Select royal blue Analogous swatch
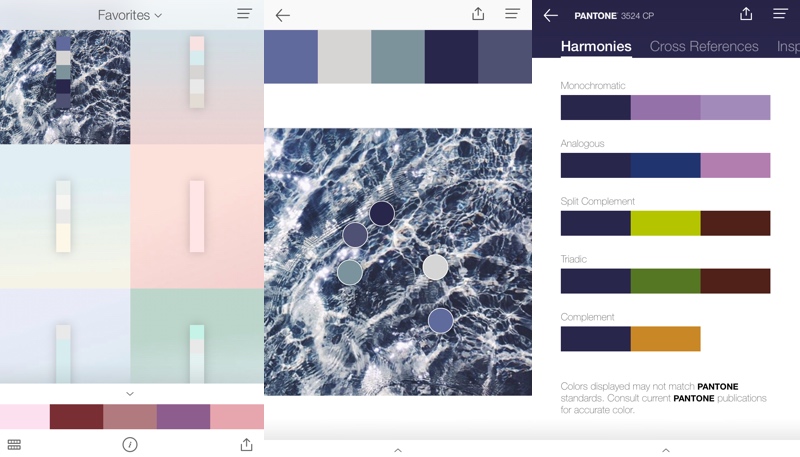This screenshot has width=800, height=457. (665, 165)
